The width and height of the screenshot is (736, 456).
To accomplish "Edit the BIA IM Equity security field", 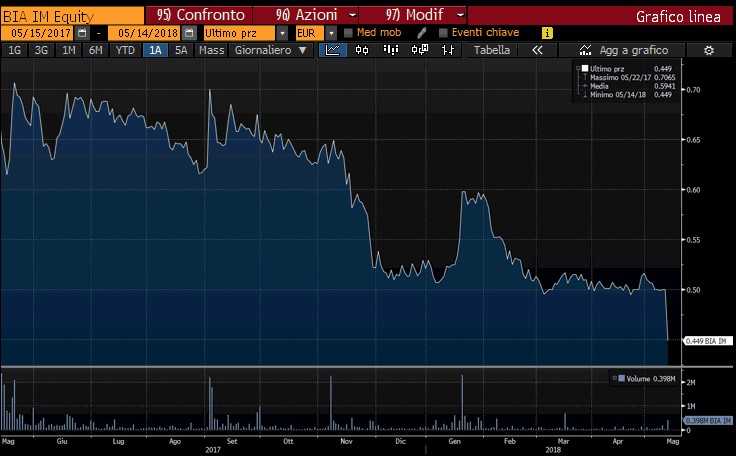I will (x=72, y=16).
